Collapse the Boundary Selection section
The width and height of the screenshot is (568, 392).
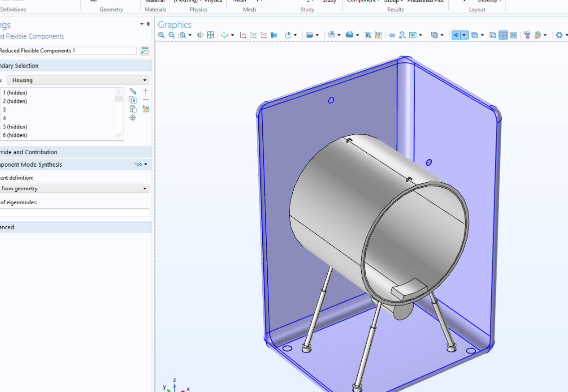pyautogui.click(x=76, y=65)
